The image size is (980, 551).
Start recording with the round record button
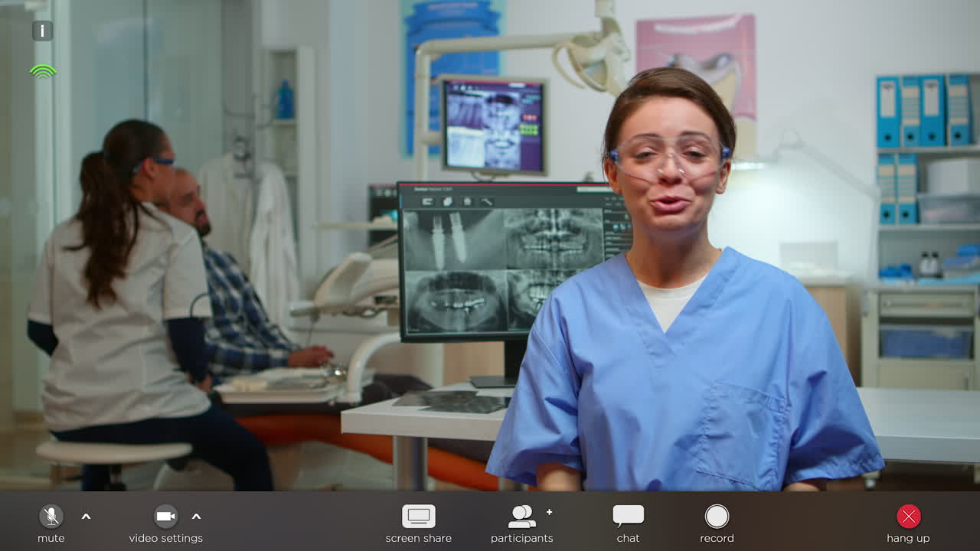(x=717, y=517)
